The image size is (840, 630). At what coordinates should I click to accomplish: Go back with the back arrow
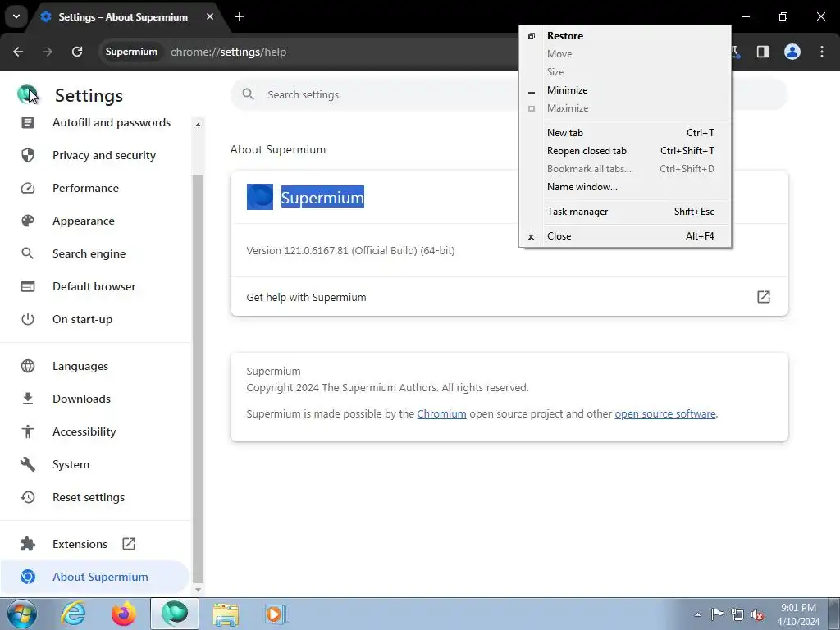click(18, 52)
